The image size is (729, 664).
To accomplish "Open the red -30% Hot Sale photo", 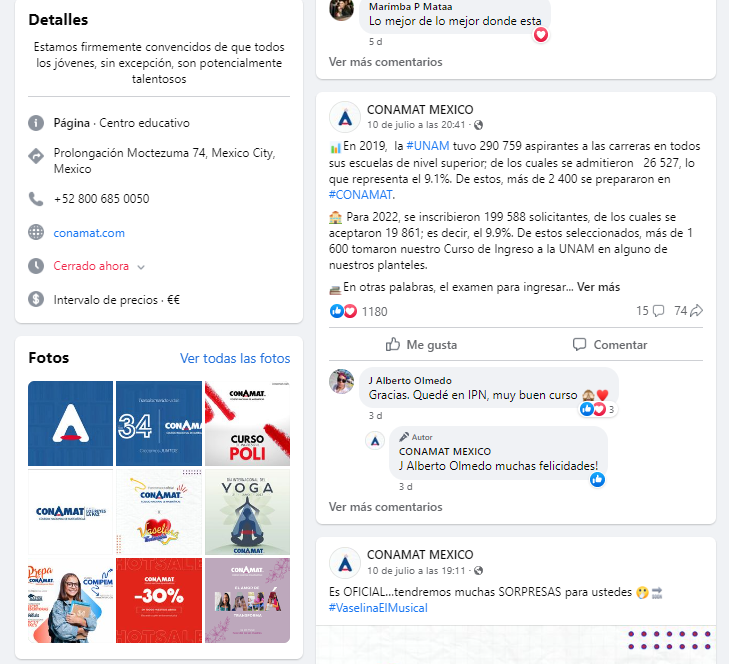I will pyautogui.click(x=159, y=600).
